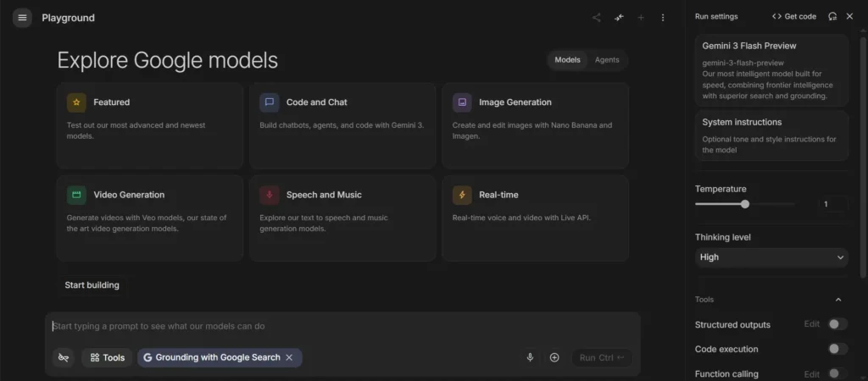Image resolution: width=868 pixels, height=381 pixels.
Task: Collapse the Tools section chevron
Action: 838,300
